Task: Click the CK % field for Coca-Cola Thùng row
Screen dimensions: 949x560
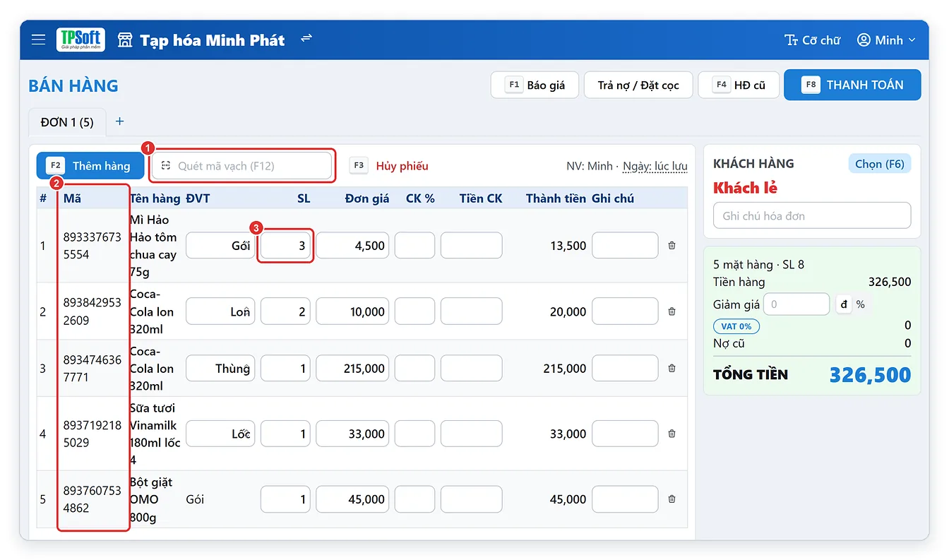Action: click(414, 368)
